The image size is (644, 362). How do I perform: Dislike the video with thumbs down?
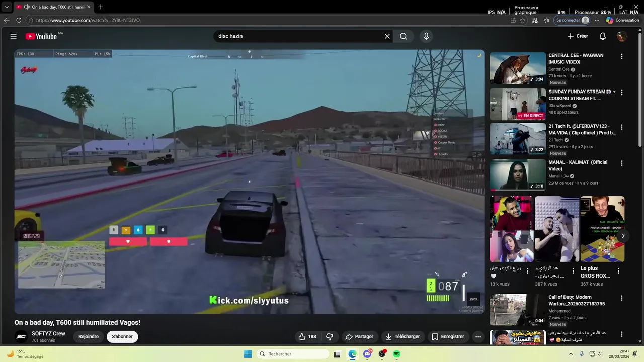(x=330, y=337)
